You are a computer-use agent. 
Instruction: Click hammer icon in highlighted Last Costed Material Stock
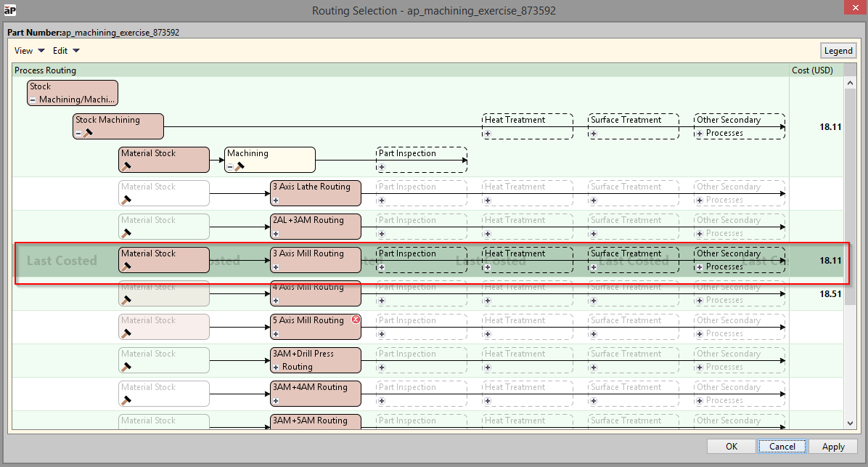(x=127, y=267)
